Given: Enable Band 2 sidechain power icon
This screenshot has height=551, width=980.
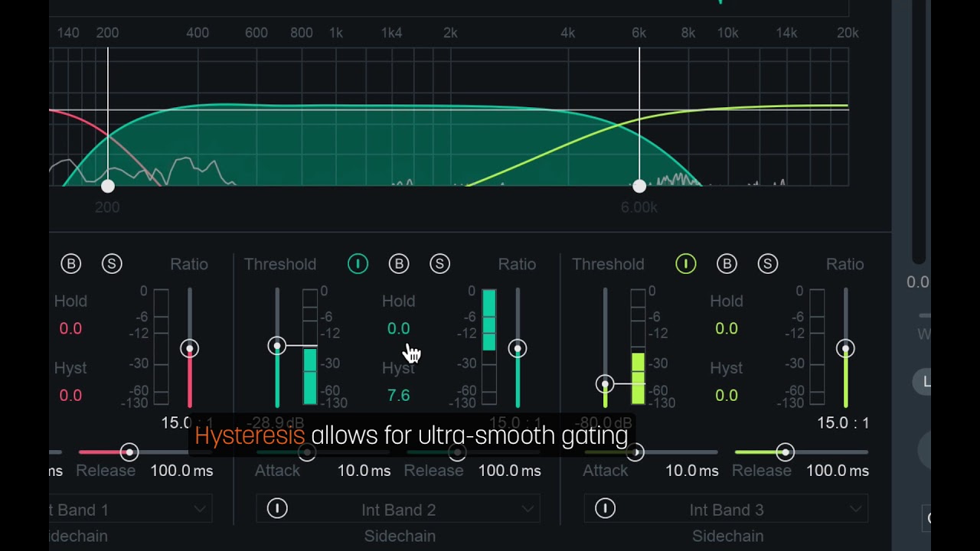Looking at the screenshot, I should coord(277,508).
